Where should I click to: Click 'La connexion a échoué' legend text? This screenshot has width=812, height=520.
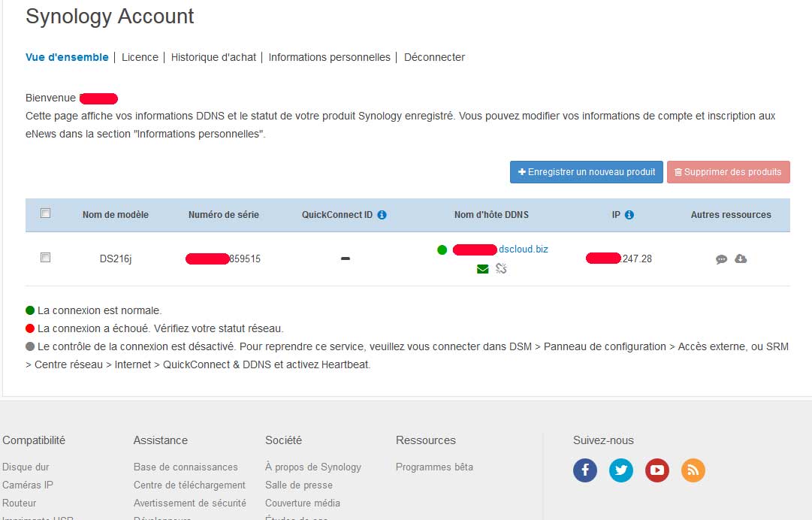pos(161,329)
